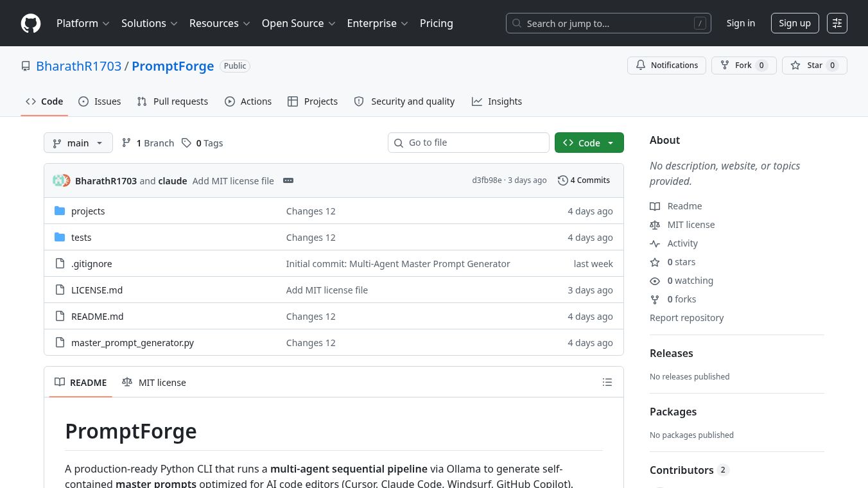The image size is (868, 488).
Task: Expand the Platform menu
Action: [x=83, y=23]
